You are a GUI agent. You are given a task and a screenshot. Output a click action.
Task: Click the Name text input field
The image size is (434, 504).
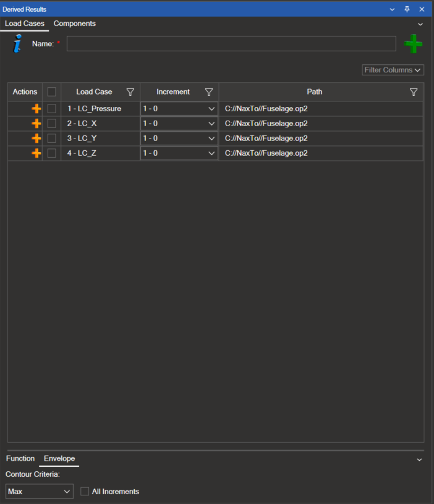(231, 44)
